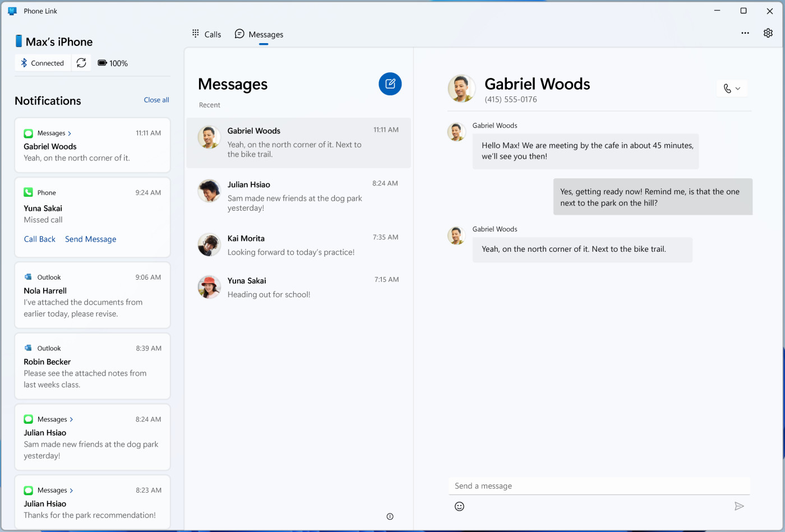Switch to the Calls tab
Viewport: 785px width, 532px height.
(x=206, y=34)
